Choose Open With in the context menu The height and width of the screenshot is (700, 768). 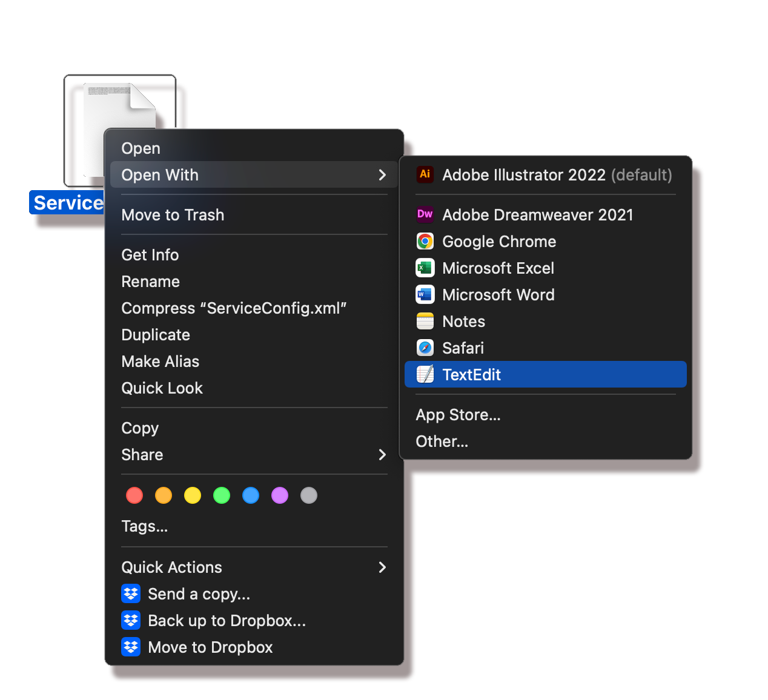click(x=254, y=175)
